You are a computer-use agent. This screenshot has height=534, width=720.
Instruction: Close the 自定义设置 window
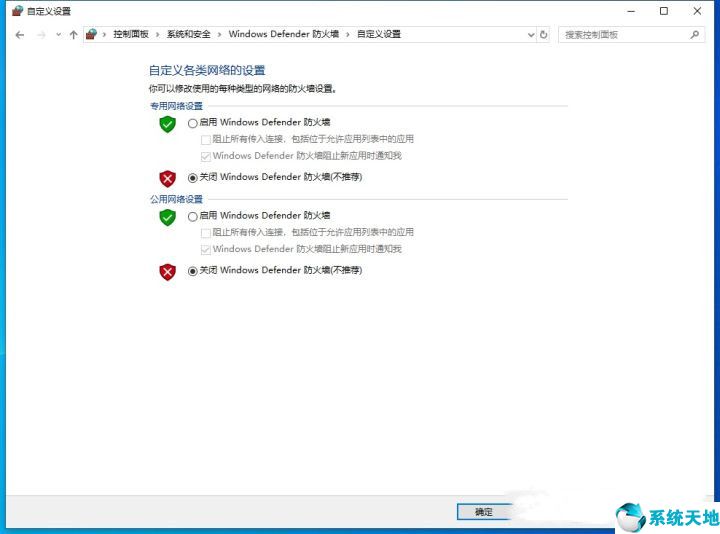pos(697,11)
